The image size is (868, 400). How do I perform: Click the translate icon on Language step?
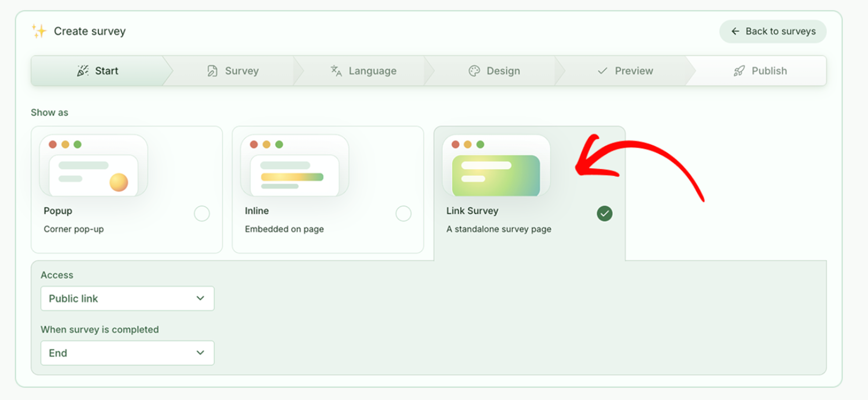pos(336,71)
